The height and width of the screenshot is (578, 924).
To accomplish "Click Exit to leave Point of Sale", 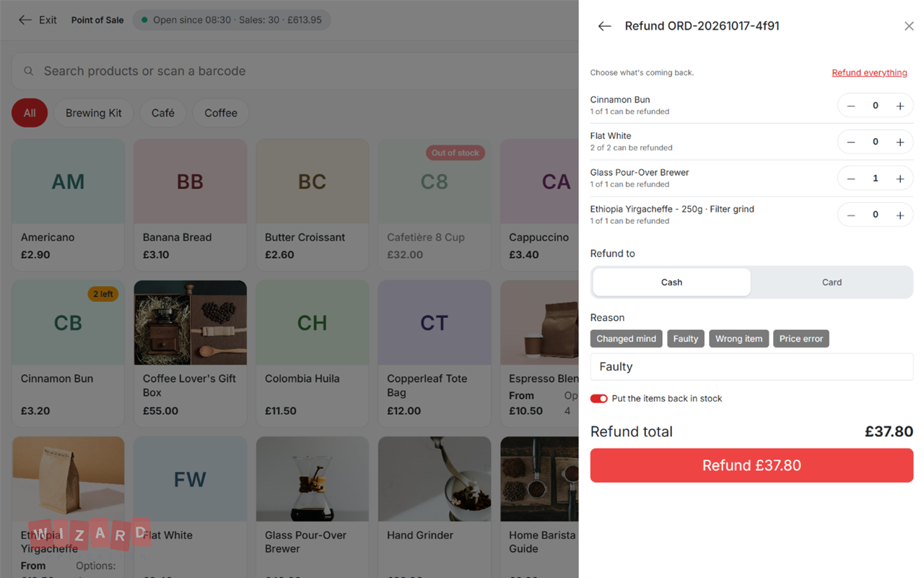I will pyautogui.click(x=38, y=20).
